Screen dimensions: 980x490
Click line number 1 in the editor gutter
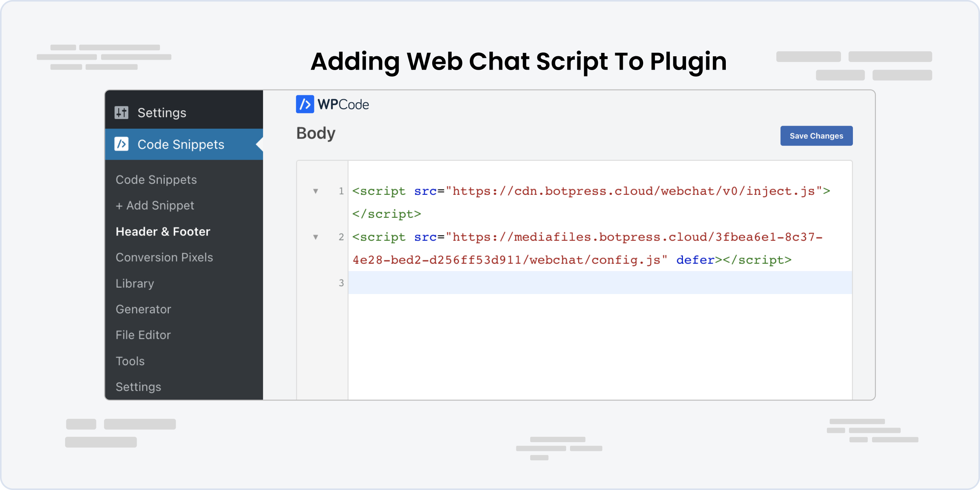coord(341,191)
